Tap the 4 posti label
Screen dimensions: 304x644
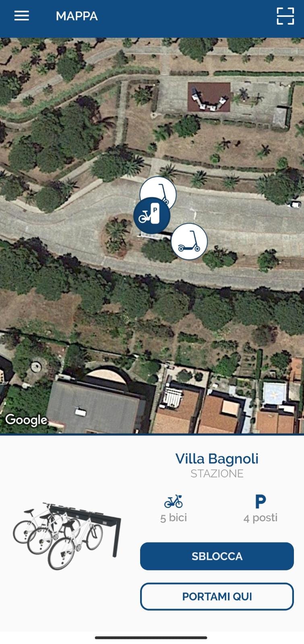click(261, 518)
